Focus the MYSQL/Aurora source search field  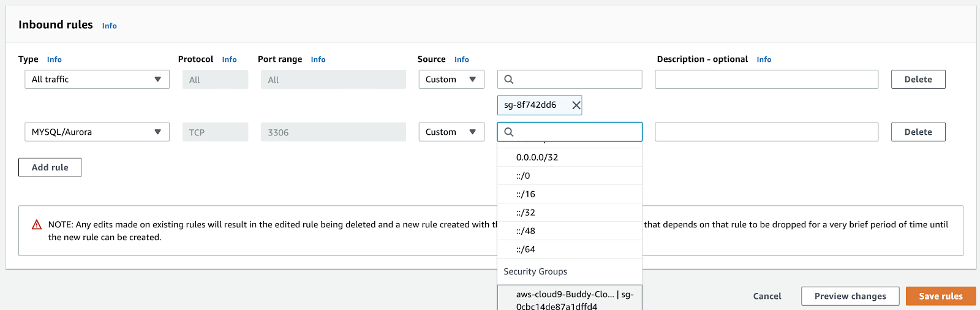(x=570, y=132)
